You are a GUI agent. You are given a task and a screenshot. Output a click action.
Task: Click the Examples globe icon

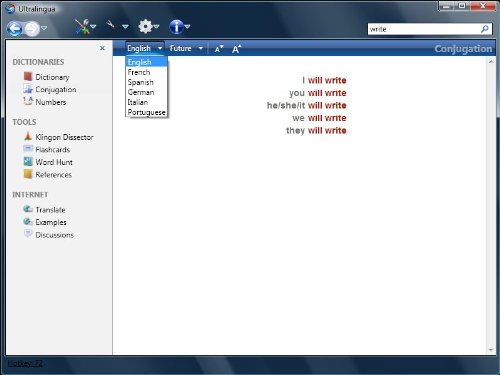[28, 221]
